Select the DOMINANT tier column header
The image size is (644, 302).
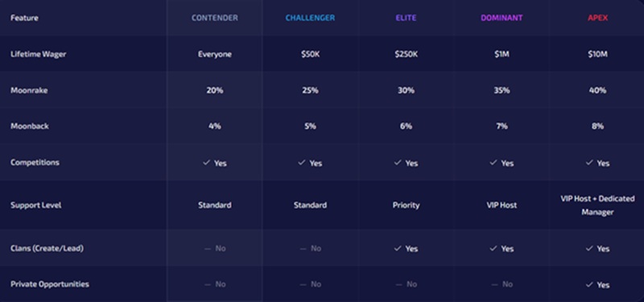coord(502,18)
